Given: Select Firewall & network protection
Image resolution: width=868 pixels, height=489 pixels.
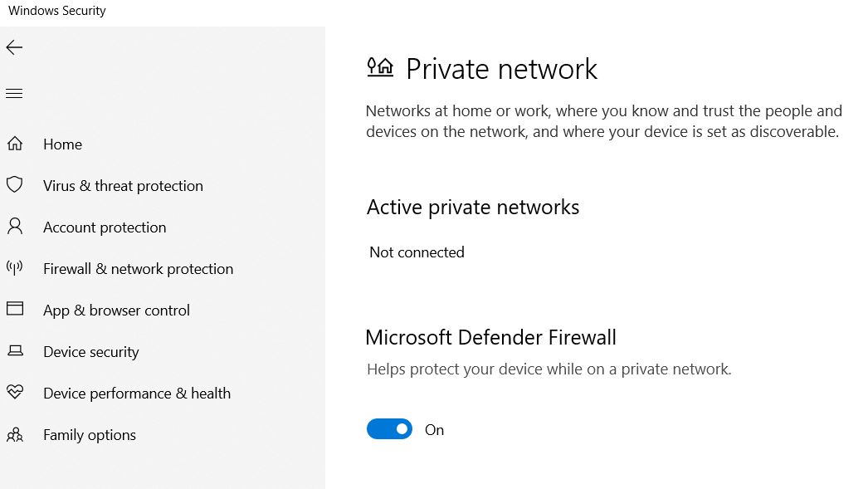Looking at the screenshot, I should [139, 269].
